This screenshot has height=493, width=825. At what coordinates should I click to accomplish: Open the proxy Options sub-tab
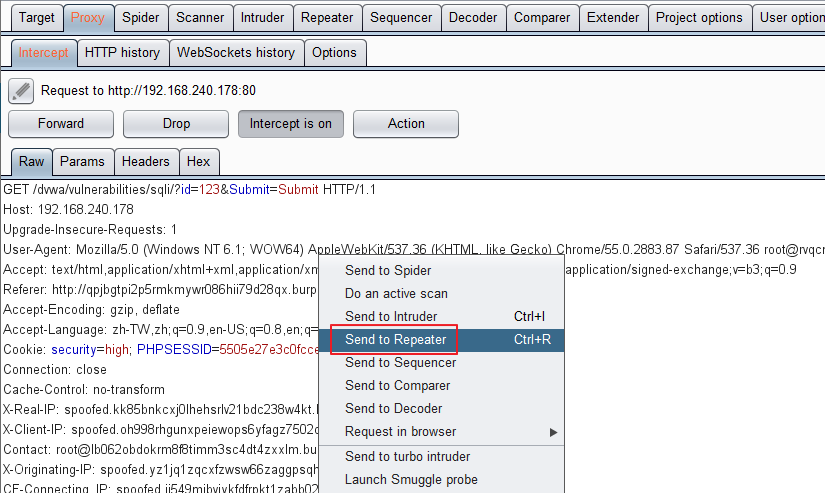point(335,53)
